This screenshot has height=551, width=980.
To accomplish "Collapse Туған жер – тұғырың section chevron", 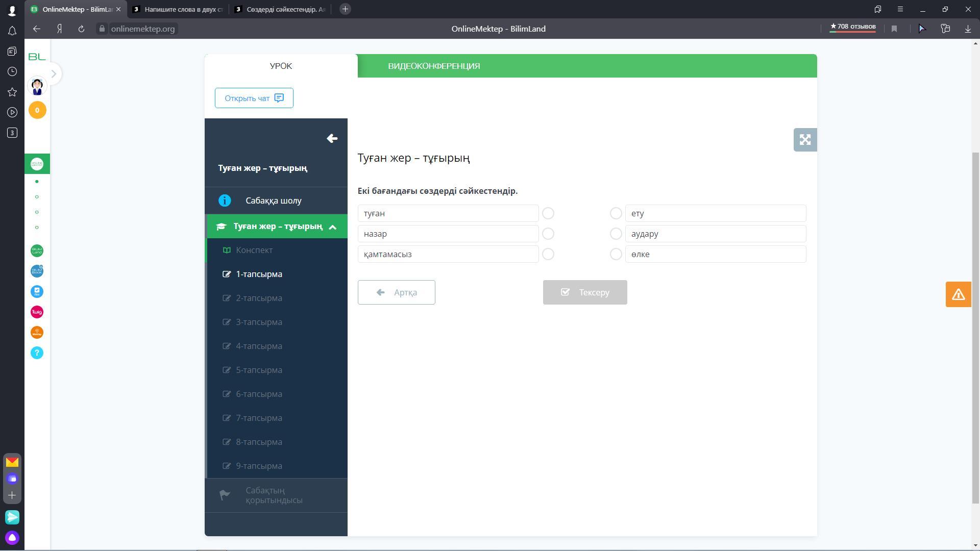I will click(x=333, y=227).
